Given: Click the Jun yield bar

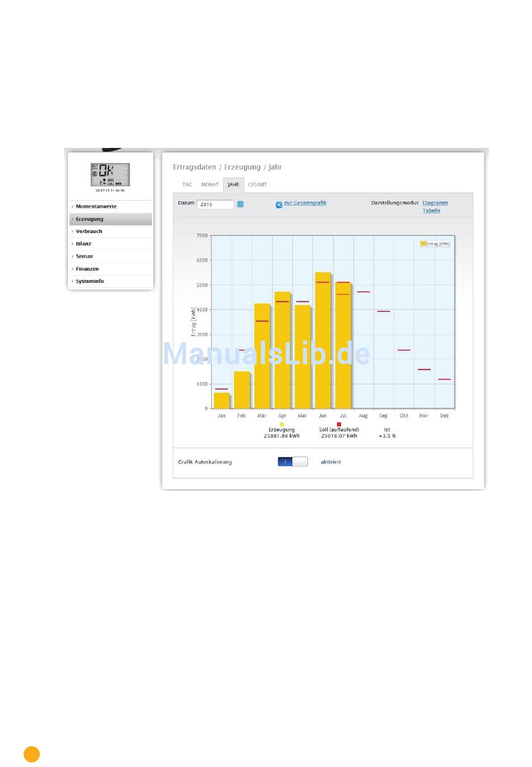Looking at the screenshot, I should coord(323,341).
